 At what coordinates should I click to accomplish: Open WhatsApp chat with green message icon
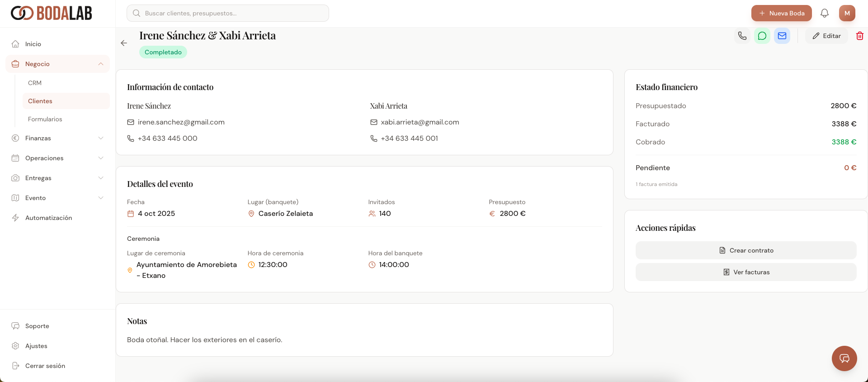pyautogui.click(x=762, y=36)
